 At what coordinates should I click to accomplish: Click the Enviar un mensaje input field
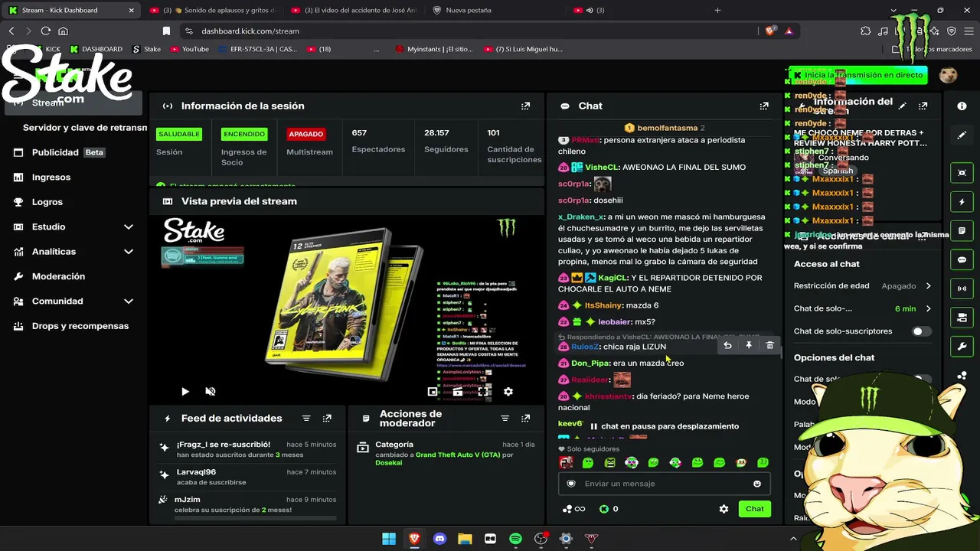pos(664,484)
